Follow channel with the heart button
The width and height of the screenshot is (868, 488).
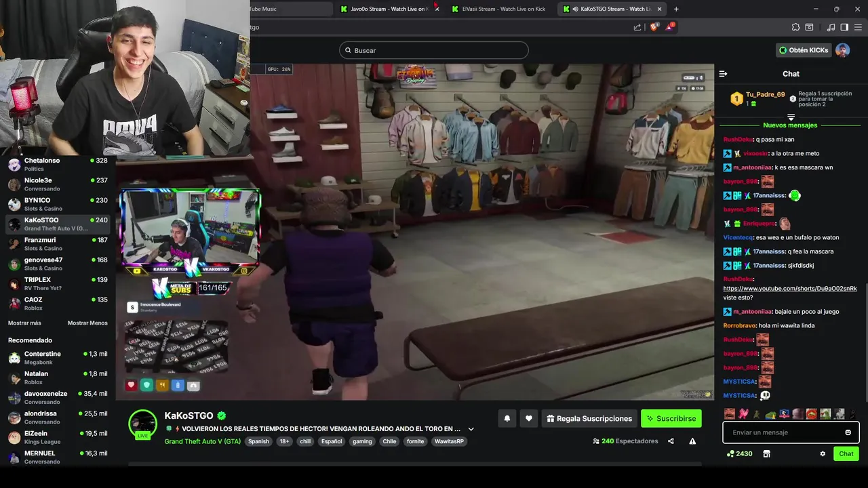pyautogui.click(x=529, y=419)
